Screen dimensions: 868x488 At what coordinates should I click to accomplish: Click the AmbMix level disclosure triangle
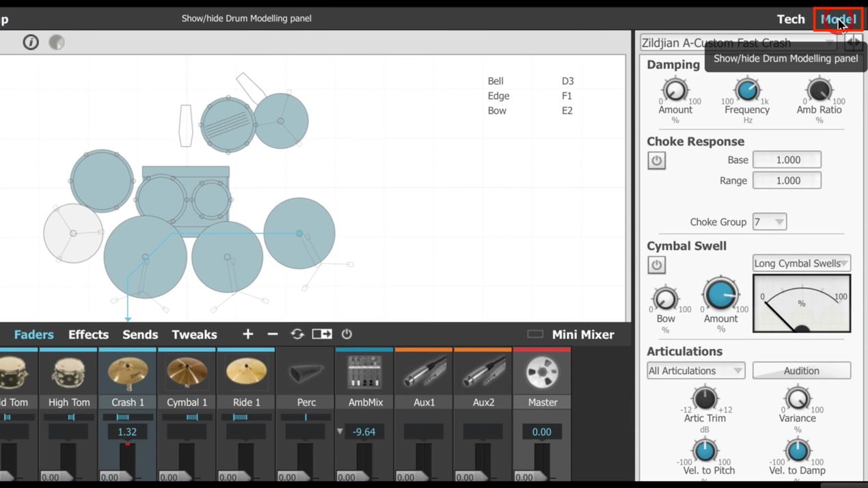(340, 432)
